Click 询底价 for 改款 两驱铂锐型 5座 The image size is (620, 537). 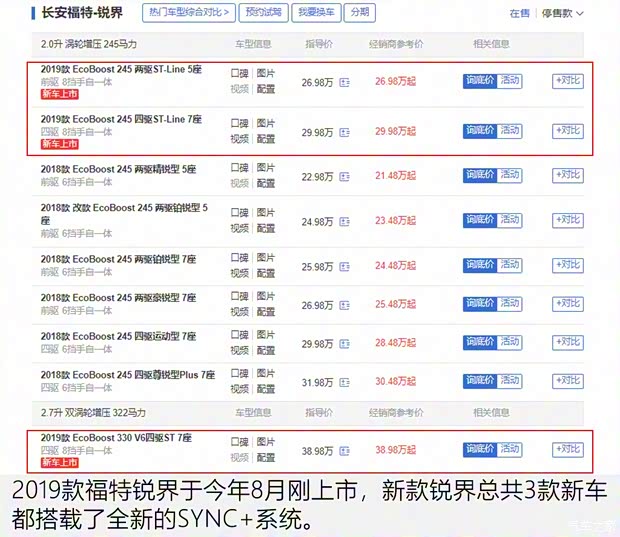(x=480, y=220)
